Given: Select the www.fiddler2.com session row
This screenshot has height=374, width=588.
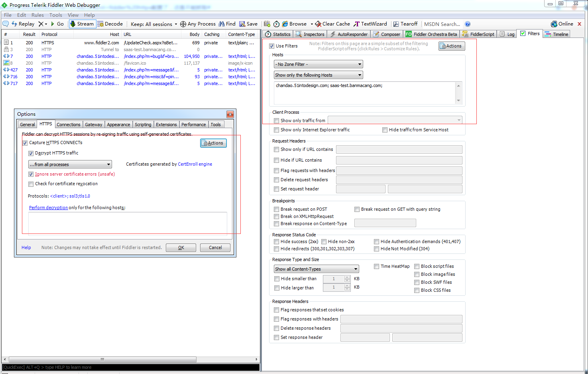Looking at the screenshot, I should 130,43.
